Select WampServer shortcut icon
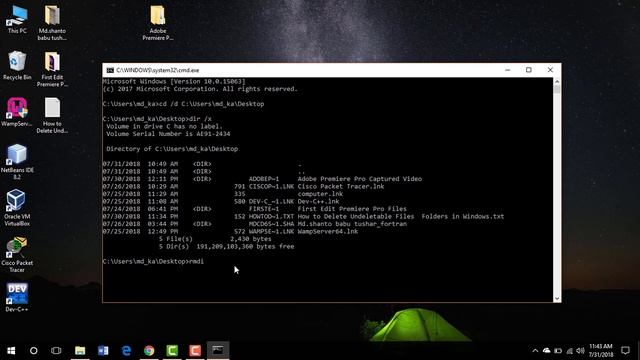The height and width of the screenshot is (360, 640). (x=17, y=112)
